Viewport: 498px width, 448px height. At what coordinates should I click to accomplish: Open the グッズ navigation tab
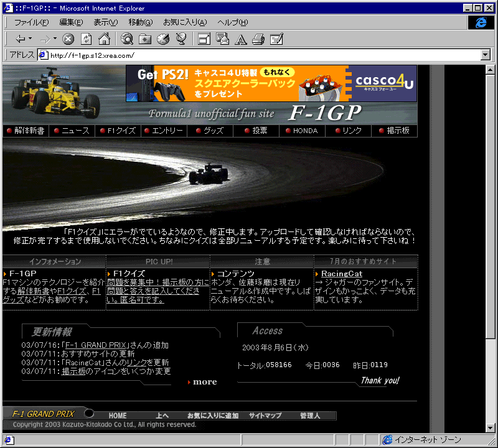point(210,131)
